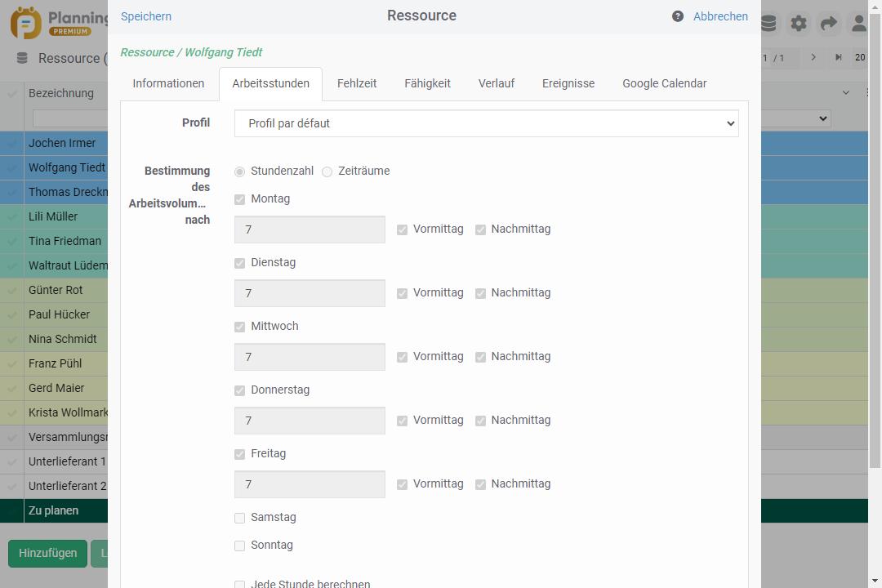Click Abbrechen to cancel
The image size is (882, 588).
[720, 16]
